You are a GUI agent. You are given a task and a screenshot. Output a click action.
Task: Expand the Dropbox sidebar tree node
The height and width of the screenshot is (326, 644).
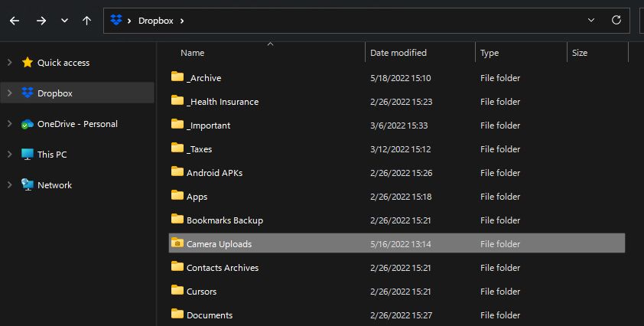pyautogui.click(x=9, y=93)
